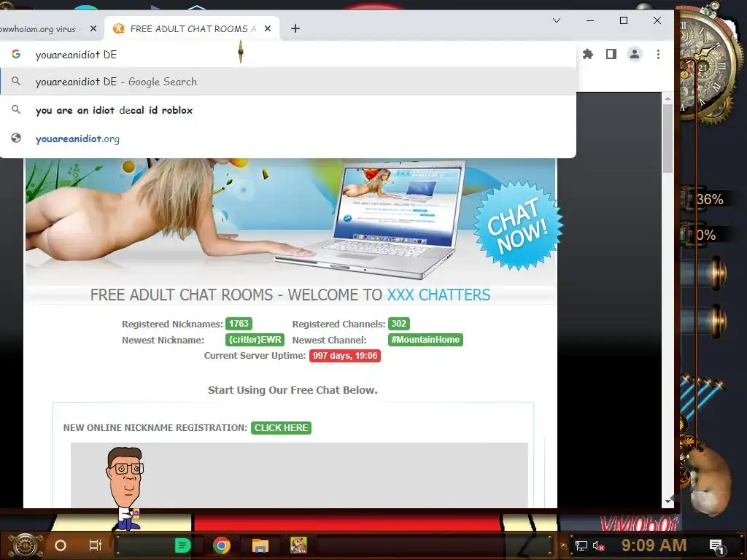Click the 1763 registered nicknames badge

click(239, 324)
